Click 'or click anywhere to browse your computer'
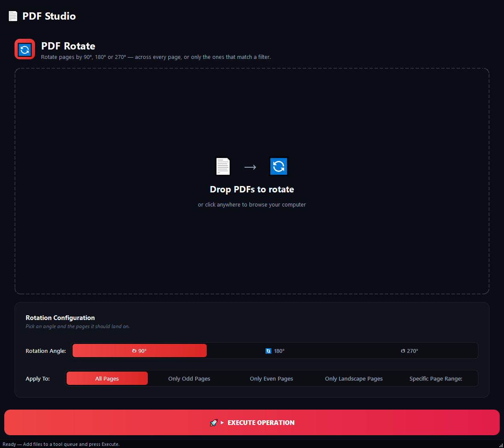Viewport: 504px width, 448px height. pyautogui.click(x=252, y=204)
